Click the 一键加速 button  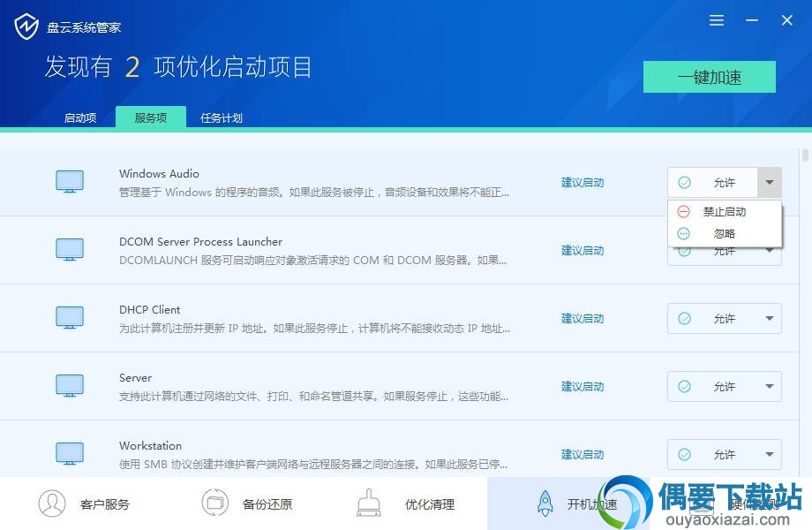709,77
